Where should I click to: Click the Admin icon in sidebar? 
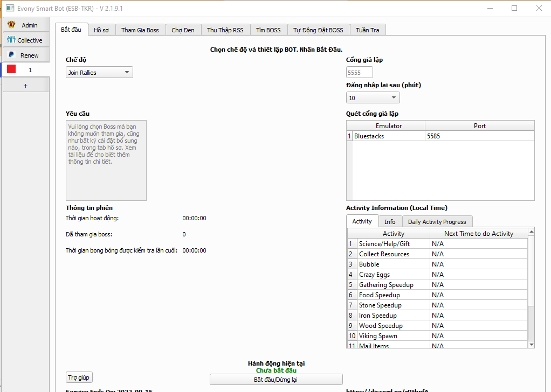click(11, 25)
